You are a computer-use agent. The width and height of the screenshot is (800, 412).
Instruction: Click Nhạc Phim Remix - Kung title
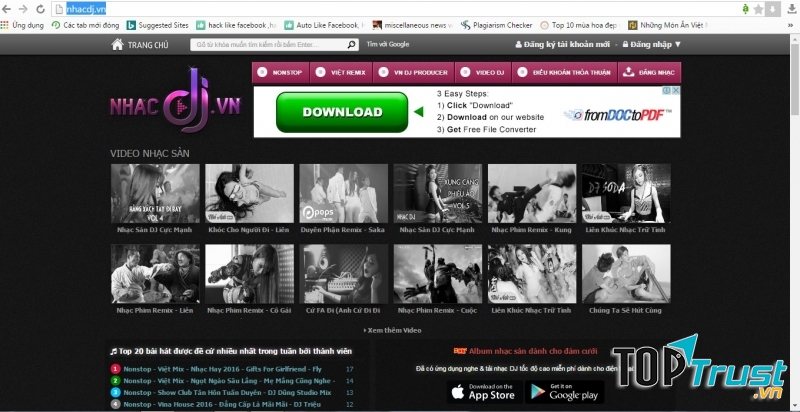(532, 230)
